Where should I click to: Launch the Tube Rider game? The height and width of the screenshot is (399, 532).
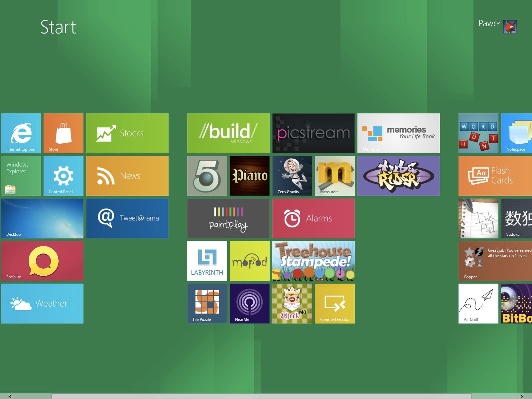399,176
